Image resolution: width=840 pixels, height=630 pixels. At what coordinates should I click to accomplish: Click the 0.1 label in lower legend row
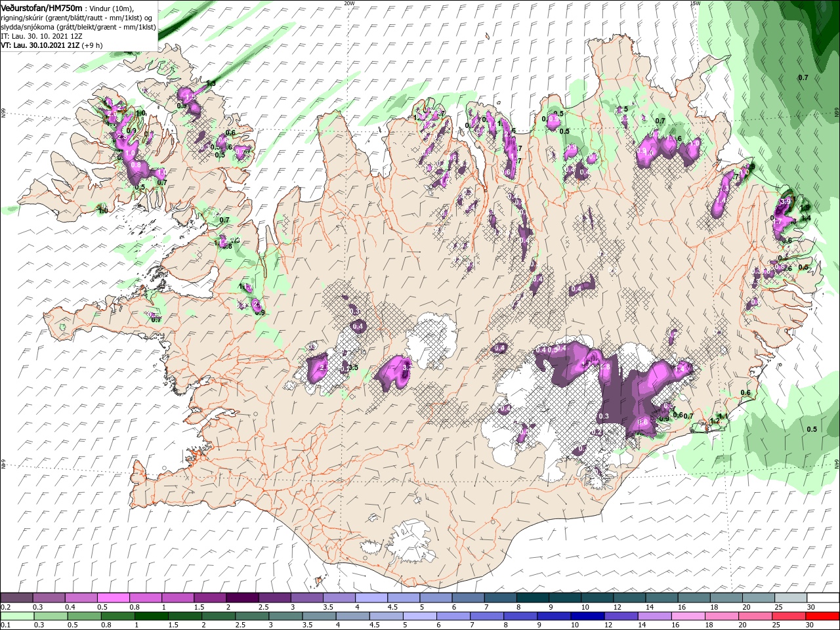6,625
